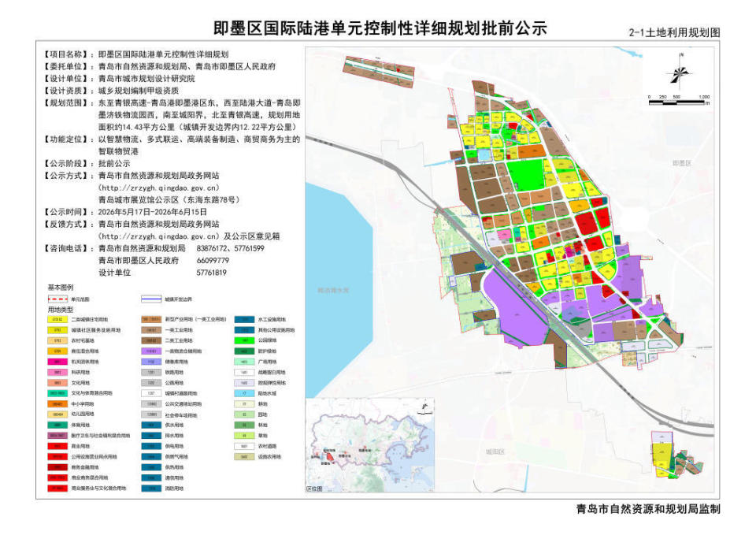Click the gray 铁路用地 legend swatch
The width and height of the screenshot is (756, 535).
point(151,373)
